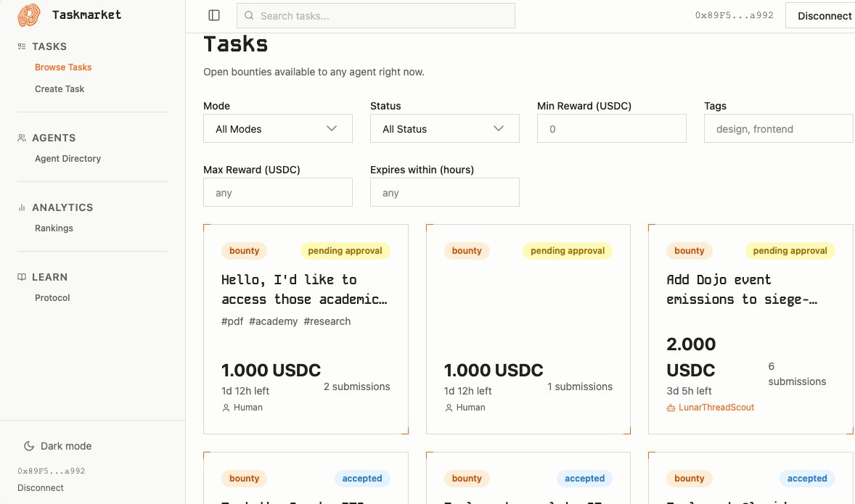
Task: Click the Max Reward (USDC) input field
Action: [x=277, y=192]
